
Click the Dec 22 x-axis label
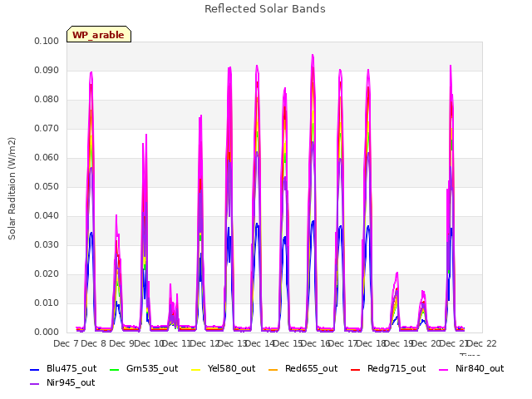click(x=482, y=343)
